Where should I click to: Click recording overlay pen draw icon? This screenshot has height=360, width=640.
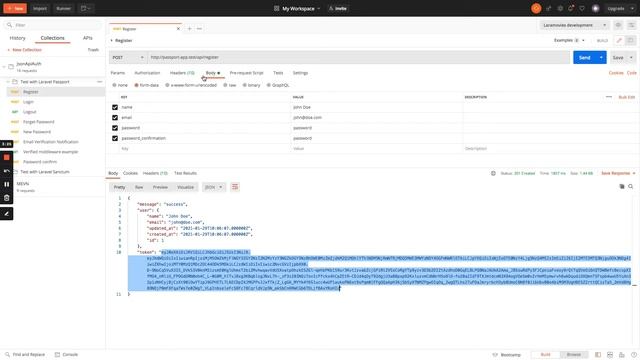(x=7, y=214)
